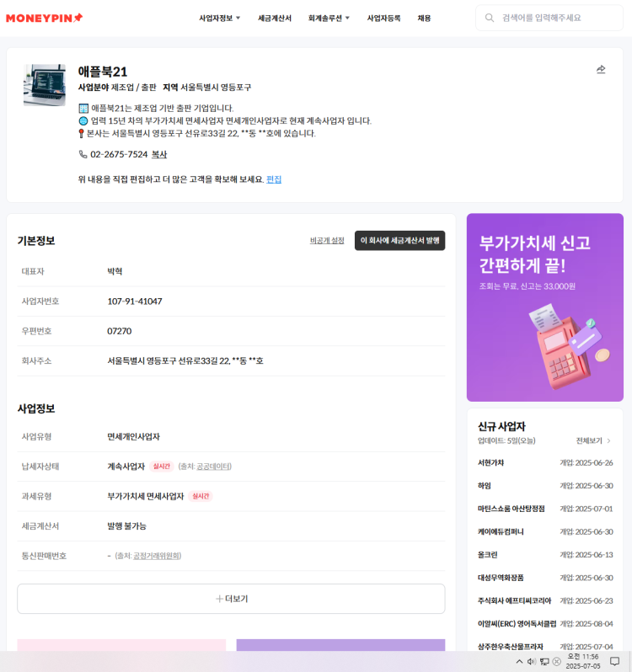Viewport: 632px width, 672px height.
Task: Click the building emoji in company description
Action: click(83, 108)
